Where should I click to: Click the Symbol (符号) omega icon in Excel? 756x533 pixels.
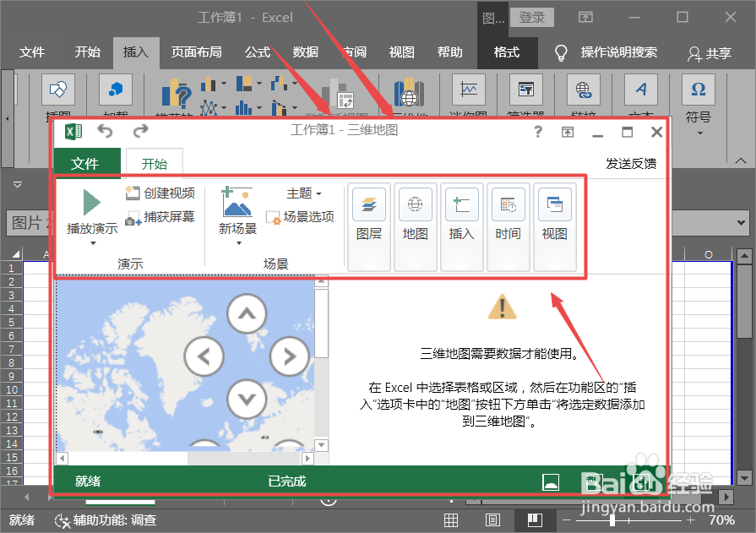pyautogui.click(x=699, y=90)
